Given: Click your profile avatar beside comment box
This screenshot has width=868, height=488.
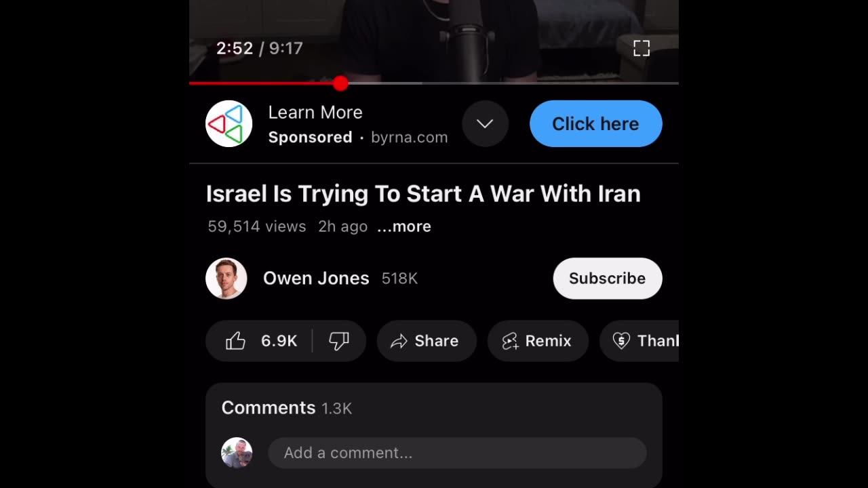Looking at the screenshot, I should click(x=237, y=453).
